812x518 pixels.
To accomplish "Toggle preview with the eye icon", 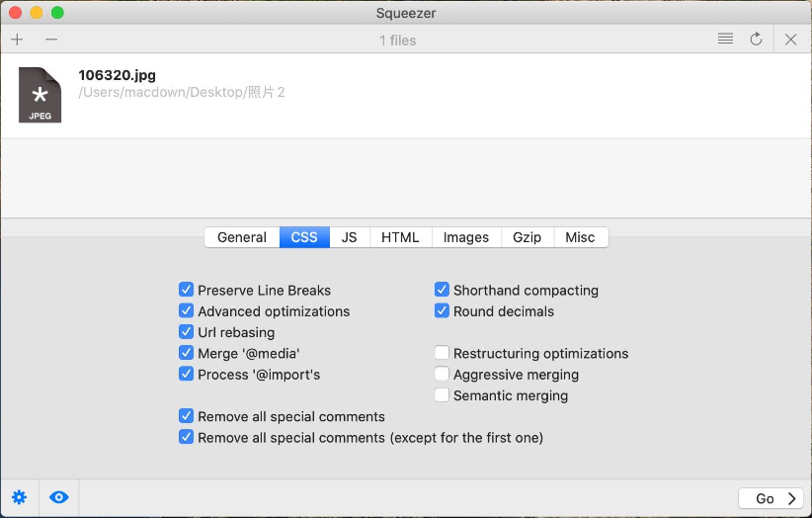I will (59, 497).
